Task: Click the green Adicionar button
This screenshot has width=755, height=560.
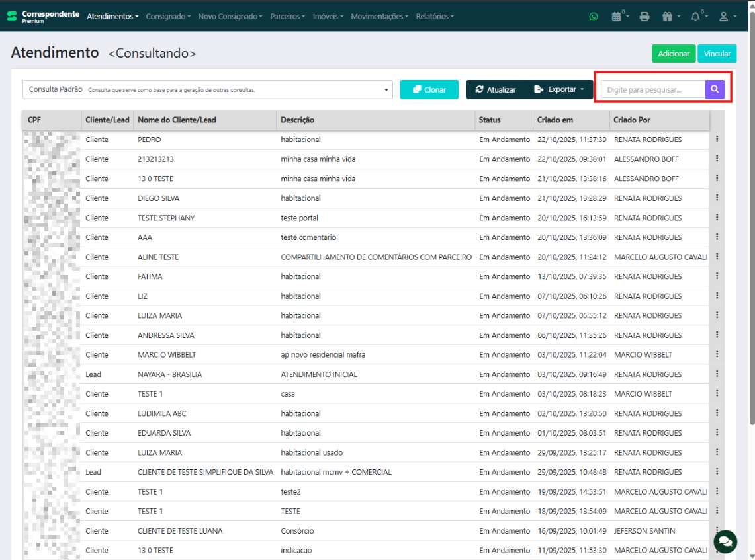Action: click(x=674, y=54)
